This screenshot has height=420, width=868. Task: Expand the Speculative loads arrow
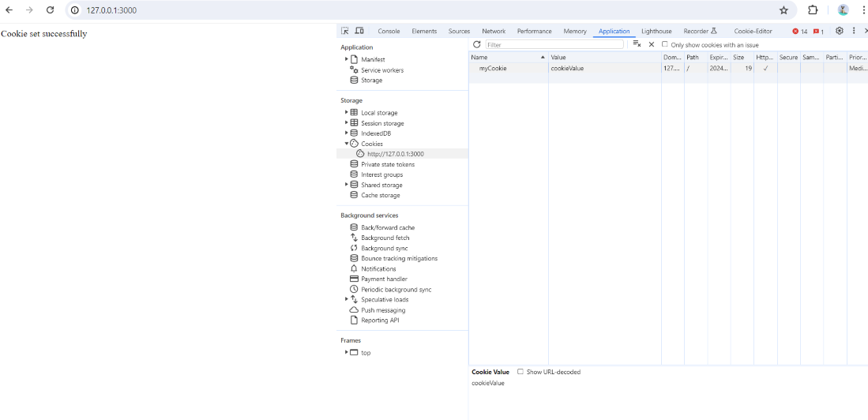[x=347, y=298]
